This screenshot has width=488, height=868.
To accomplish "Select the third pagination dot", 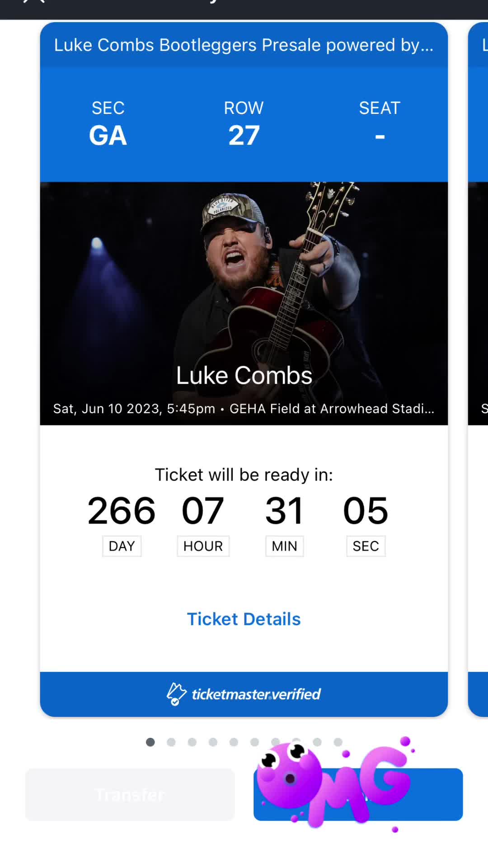I will 192,742.
